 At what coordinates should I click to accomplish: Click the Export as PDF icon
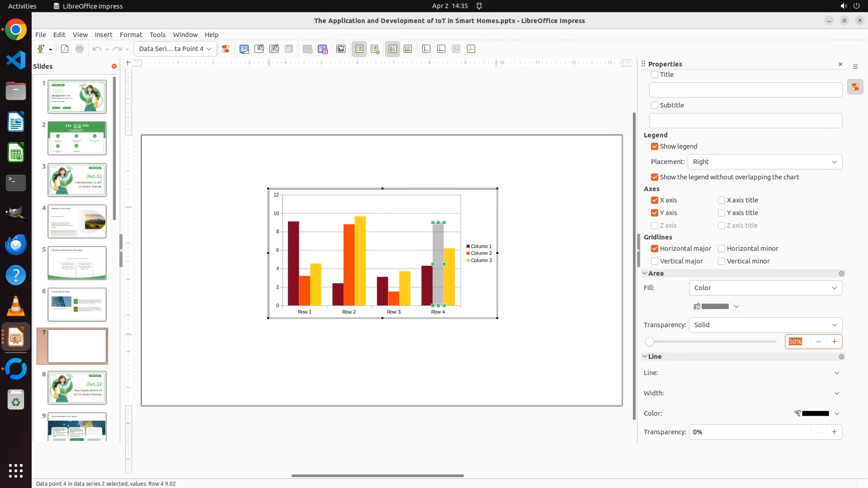65,49
